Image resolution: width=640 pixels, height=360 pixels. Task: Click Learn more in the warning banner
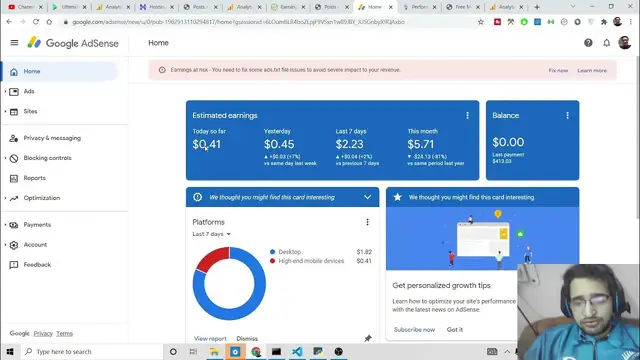click(592, 71)
